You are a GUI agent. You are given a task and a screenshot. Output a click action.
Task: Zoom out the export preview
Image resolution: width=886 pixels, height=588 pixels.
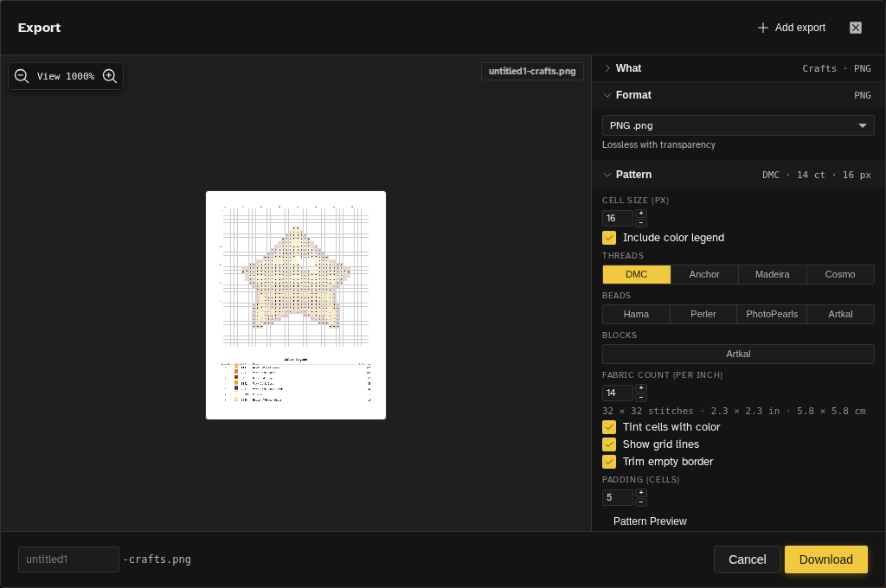point(22,76)
